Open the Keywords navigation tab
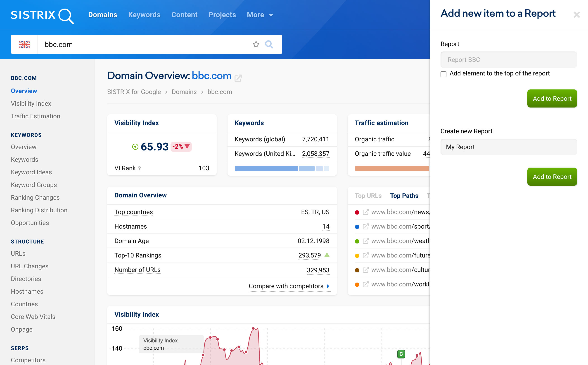 click(144, 15)
